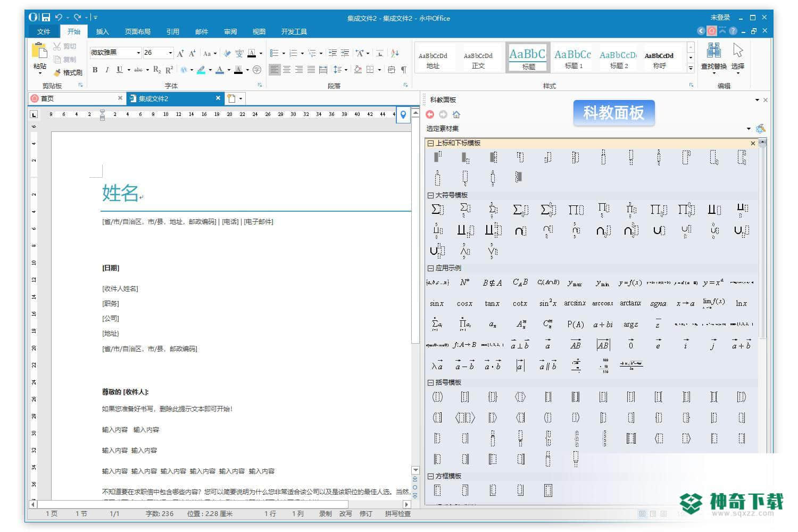Viewport: 798px width, 532px height.
Task: Toggle 改写 overwrite mode in status bar
Action: tap(346, 514)
